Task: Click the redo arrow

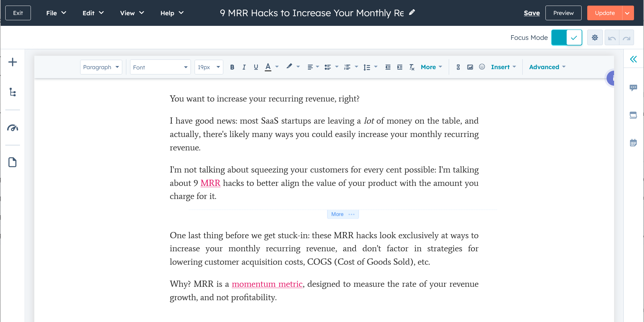Action: [x=627, y=38]
